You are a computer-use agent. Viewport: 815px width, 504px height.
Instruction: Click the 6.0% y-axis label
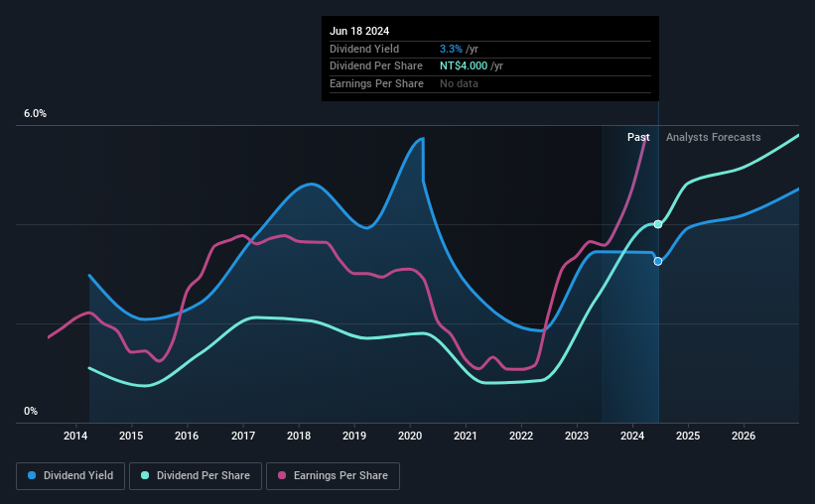coord(36,114)
